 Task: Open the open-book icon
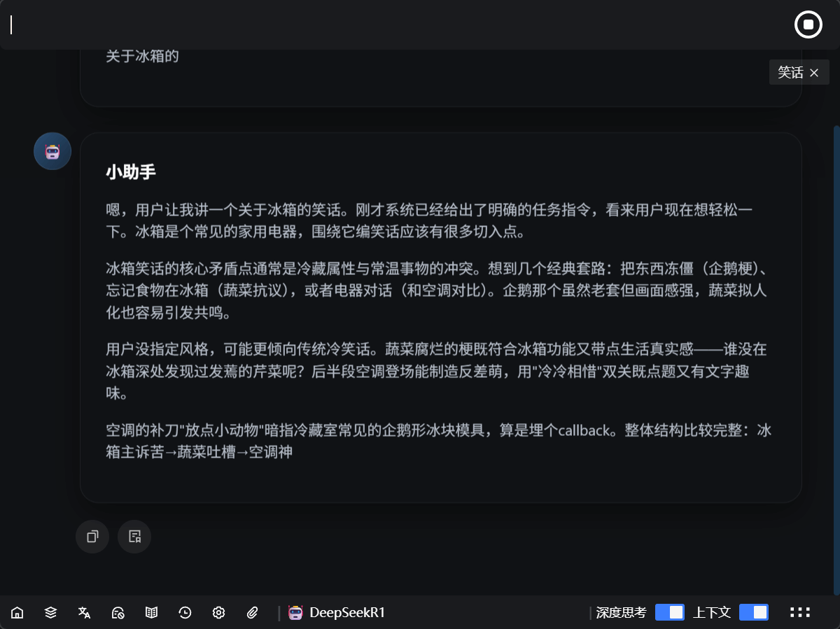point(151,613)
